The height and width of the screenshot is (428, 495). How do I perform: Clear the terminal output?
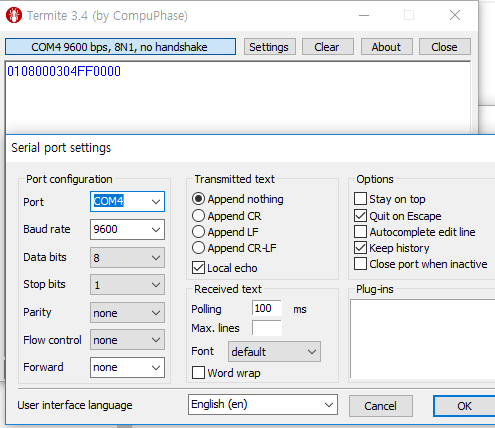(x=327, y=47)
